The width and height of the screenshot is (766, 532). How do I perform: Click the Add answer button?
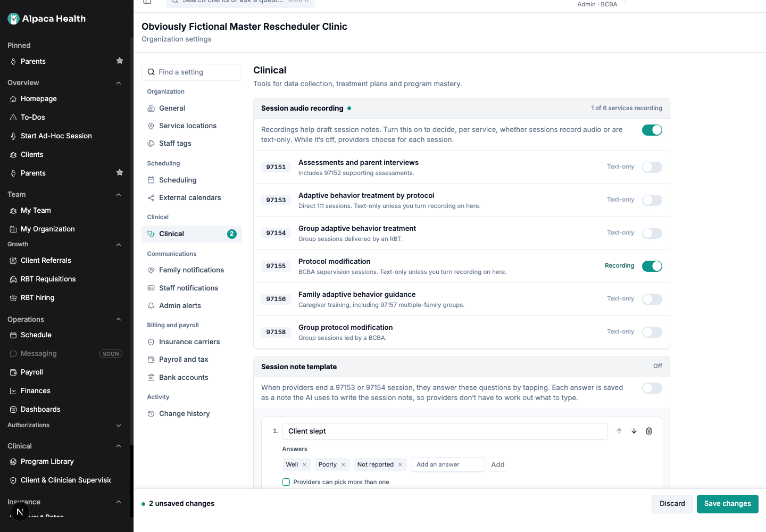[x=498, y=464]
